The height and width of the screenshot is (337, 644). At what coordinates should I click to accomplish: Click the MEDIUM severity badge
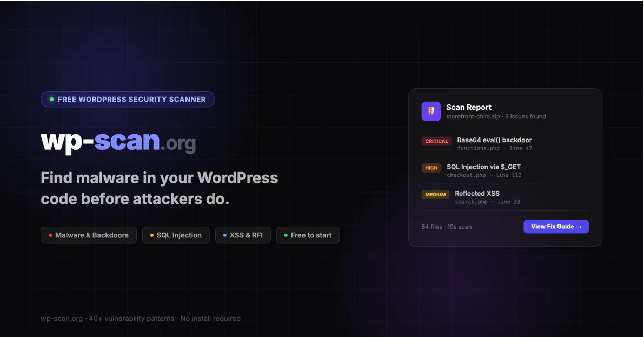435,194
